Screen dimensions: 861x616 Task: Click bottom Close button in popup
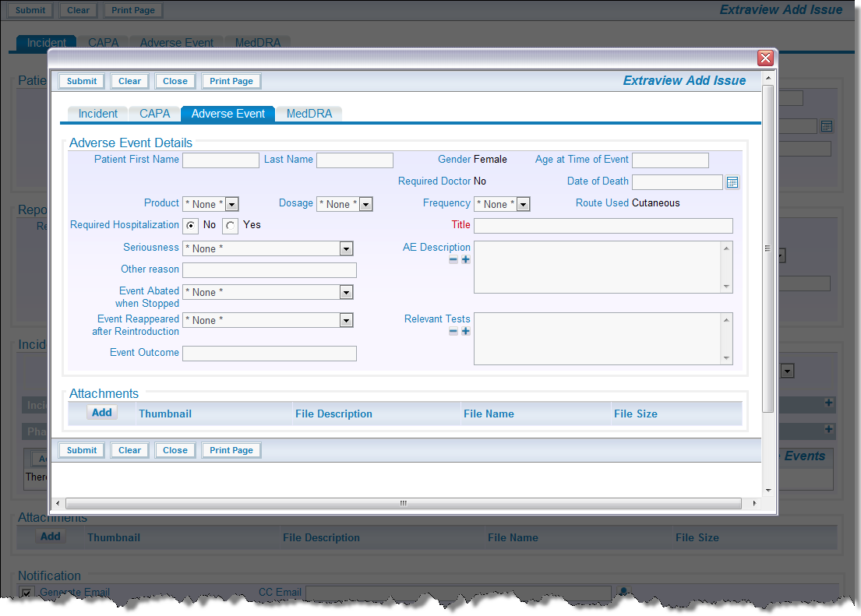pyautogui.click(x=175, y=450)
